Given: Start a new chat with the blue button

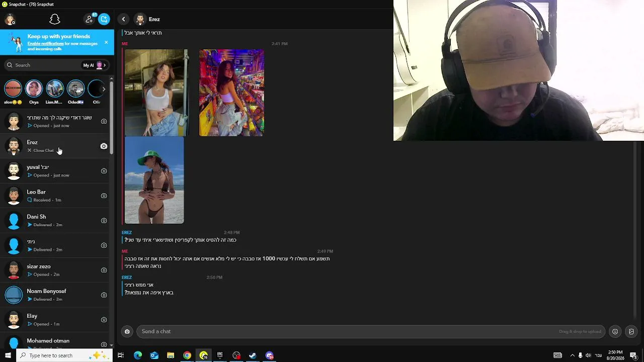Looking at the screenshot, I should [104, 19].
